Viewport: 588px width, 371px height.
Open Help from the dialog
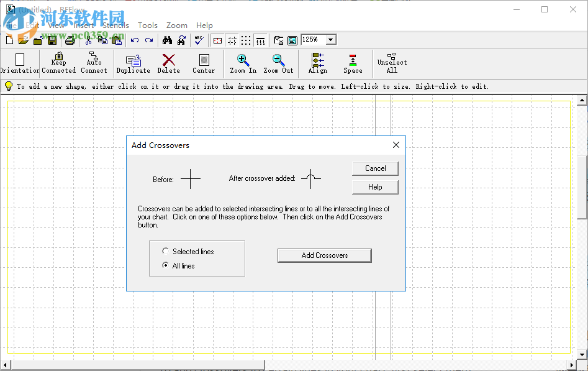(x=375, y=187)
